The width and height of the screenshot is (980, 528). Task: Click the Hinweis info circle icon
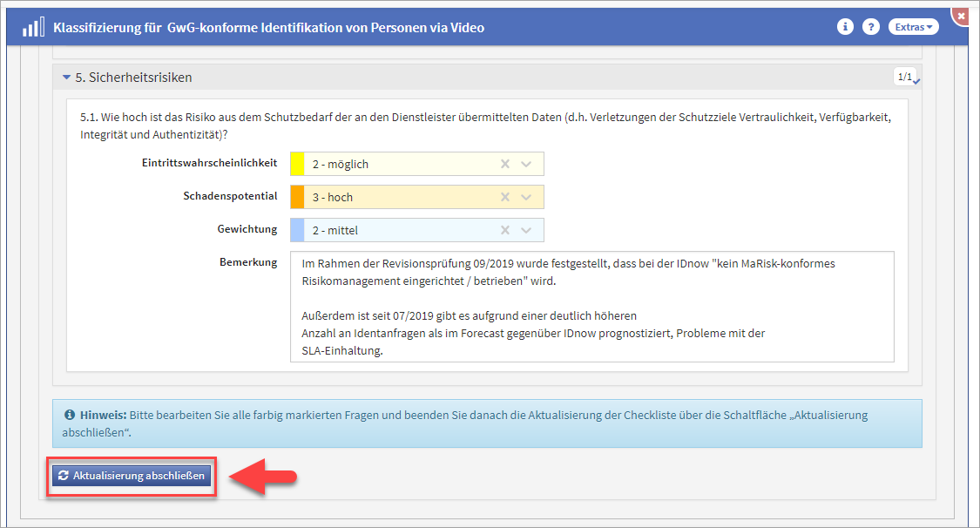(70, 416)
